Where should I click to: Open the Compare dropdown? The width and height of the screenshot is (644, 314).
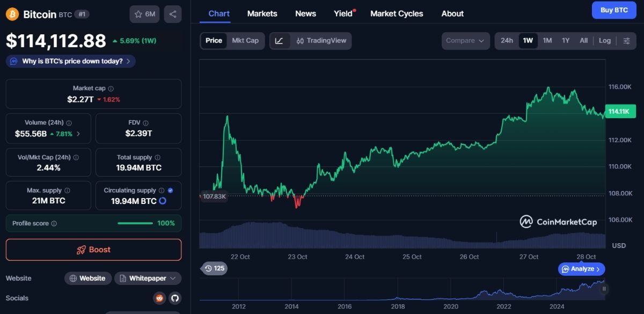coord(466,41)
